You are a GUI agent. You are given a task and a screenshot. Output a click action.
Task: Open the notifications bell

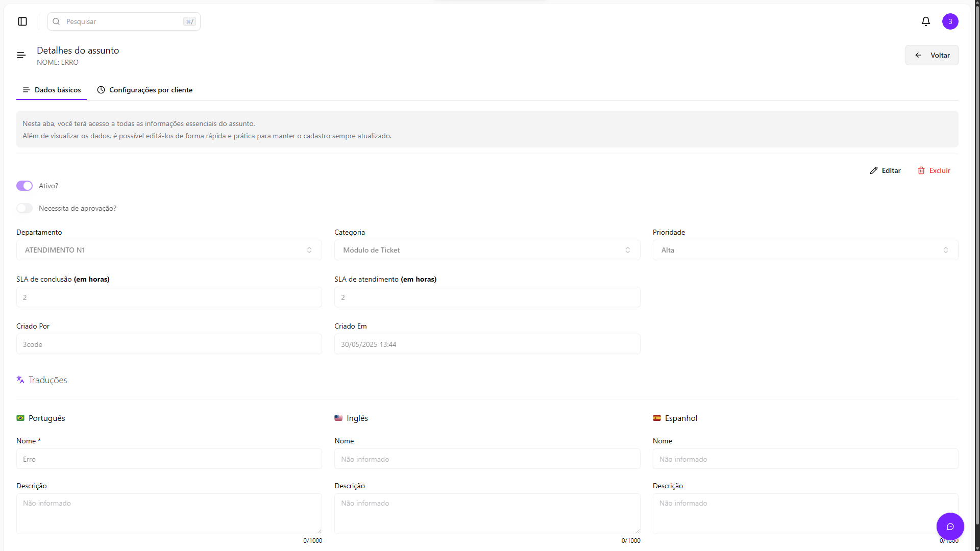(925, 21)
